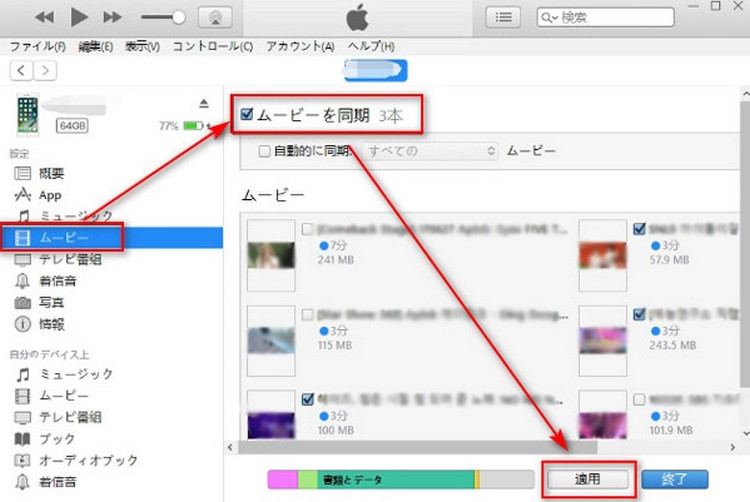Open the ファイル(F) menu
750x502 pixels.
click(37, 47)
